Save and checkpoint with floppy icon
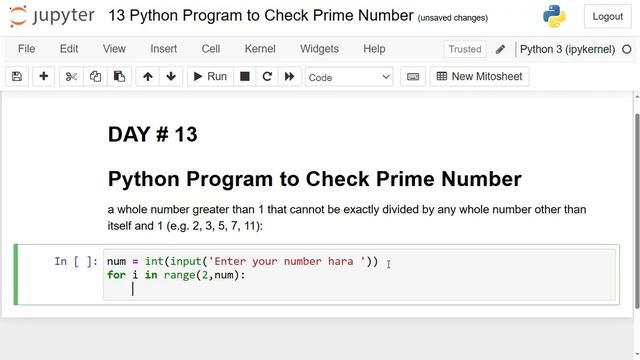Viewport: 640px width, 360px height. pos(17,76)
